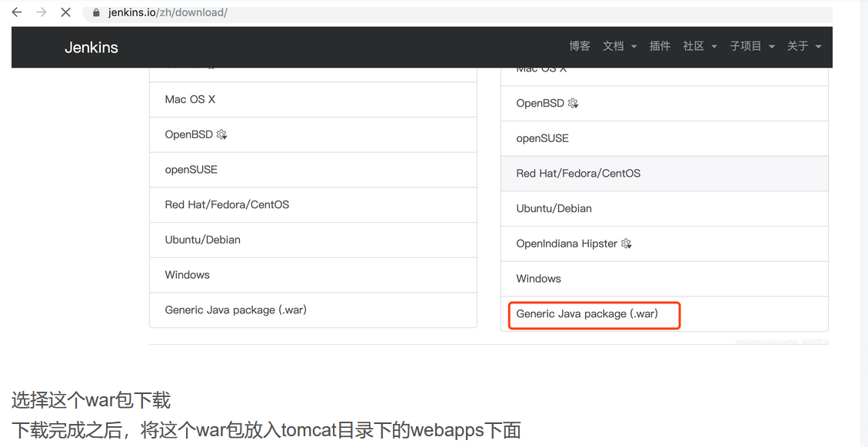Viewport: 868px width, 447px height.
Task: Expand the 社区 dropdown menu
Action: pyautogui.click(x=700, y=46)
